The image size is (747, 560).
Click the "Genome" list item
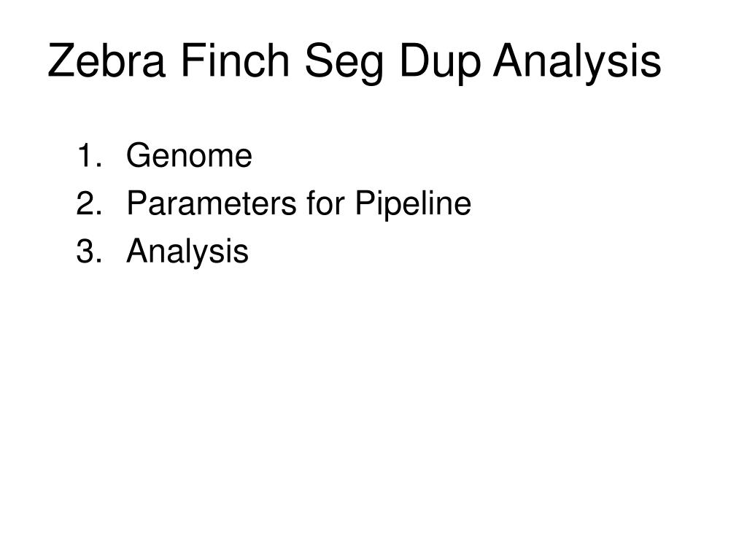tap(189, 156)
